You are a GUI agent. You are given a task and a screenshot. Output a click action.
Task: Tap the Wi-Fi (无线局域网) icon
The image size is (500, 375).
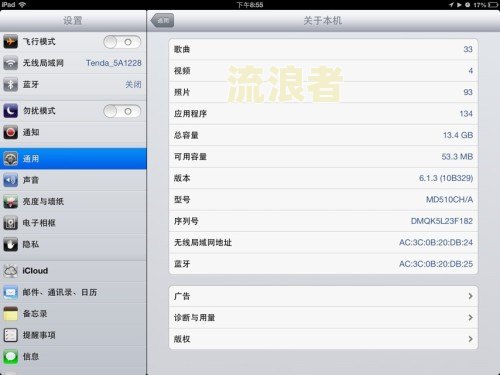[x=10, y=63]
